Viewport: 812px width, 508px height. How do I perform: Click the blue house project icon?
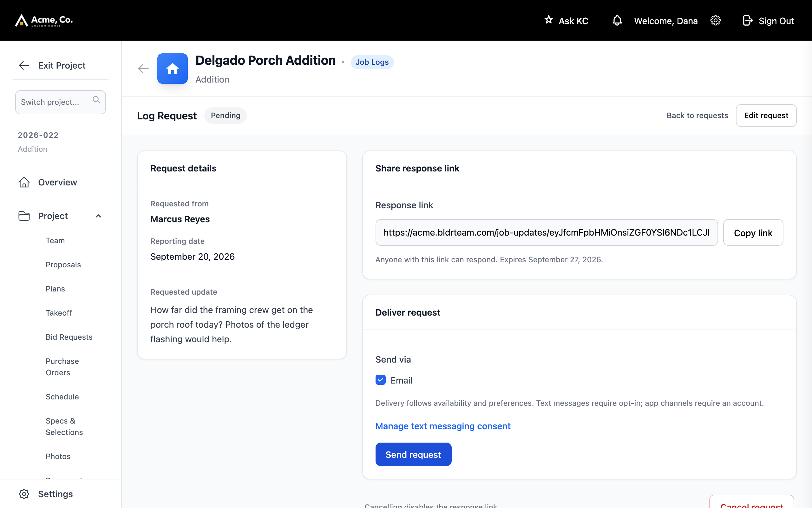(x=173, y=69)
